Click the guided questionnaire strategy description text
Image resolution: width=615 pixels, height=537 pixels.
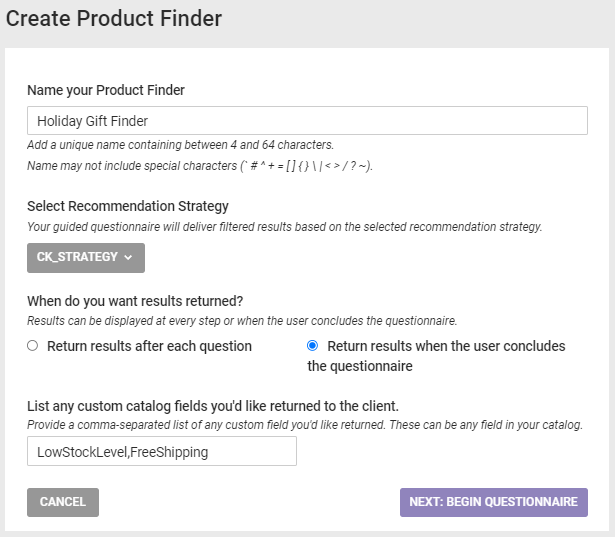pos(284,227)
